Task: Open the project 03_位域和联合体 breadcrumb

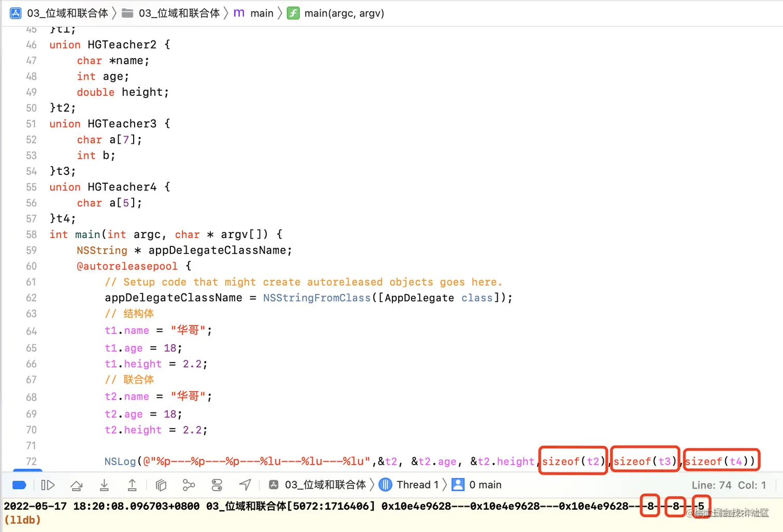Action: [67, 13]
